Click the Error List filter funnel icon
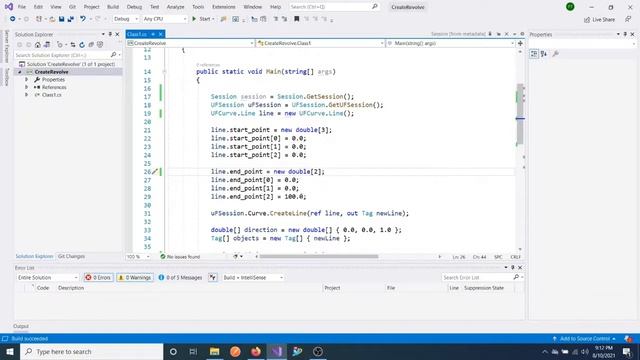The image size is (640, 360). [x=213, y=278]
